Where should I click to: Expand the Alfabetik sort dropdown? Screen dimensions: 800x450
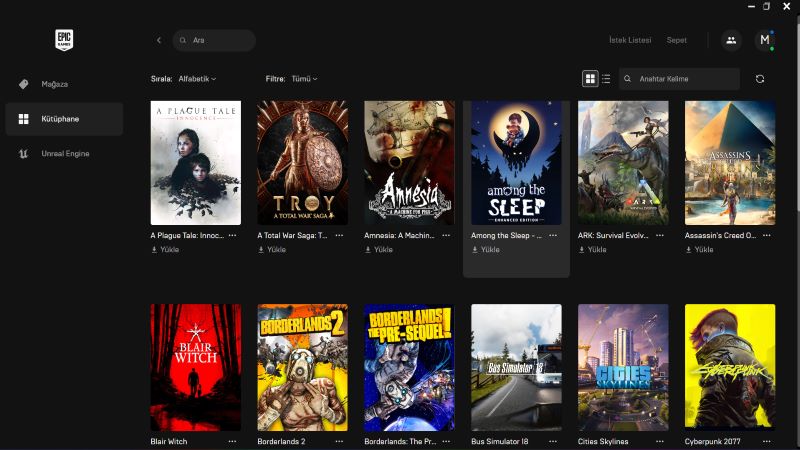coord(197,79)
